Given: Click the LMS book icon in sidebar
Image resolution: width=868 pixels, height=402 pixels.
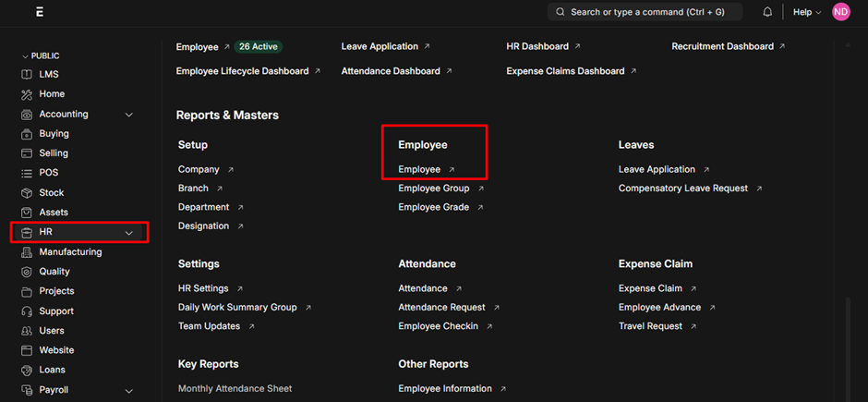Looking at the screenshot, I should pos(27,75).
